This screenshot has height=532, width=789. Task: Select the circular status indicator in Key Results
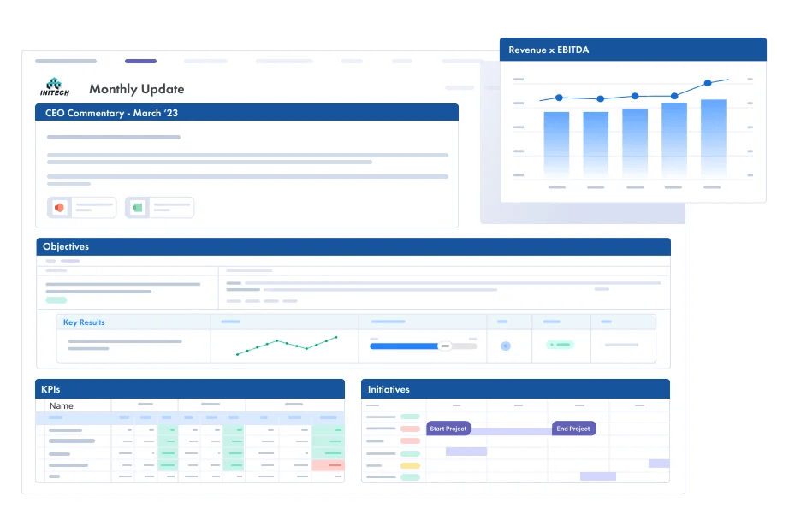(507, 345)
